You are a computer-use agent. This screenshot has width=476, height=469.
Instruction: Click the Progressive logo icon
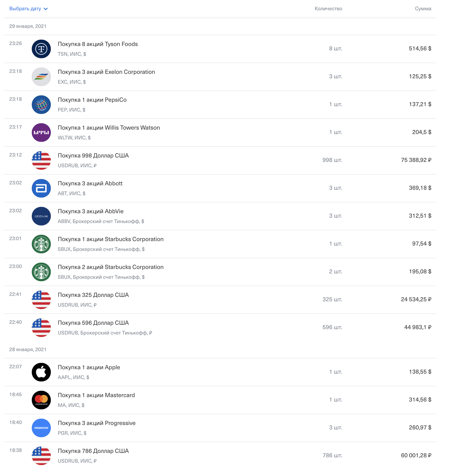tap(41, 428)
